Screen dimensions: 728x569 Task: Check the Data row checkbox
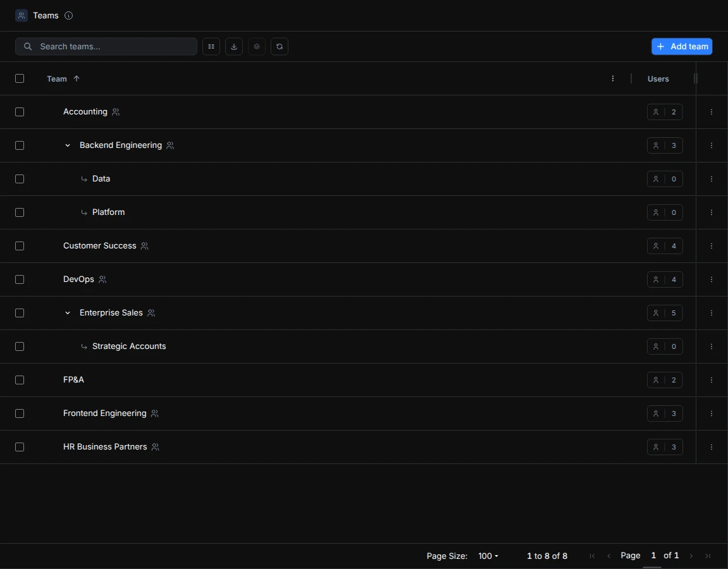tap(20, 179)
